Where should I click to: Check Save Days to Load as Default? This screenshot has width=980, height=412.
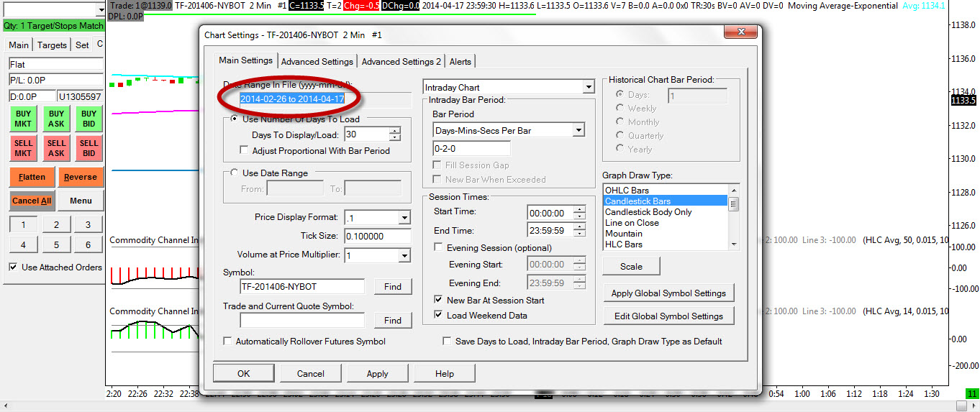coord(447,342)
